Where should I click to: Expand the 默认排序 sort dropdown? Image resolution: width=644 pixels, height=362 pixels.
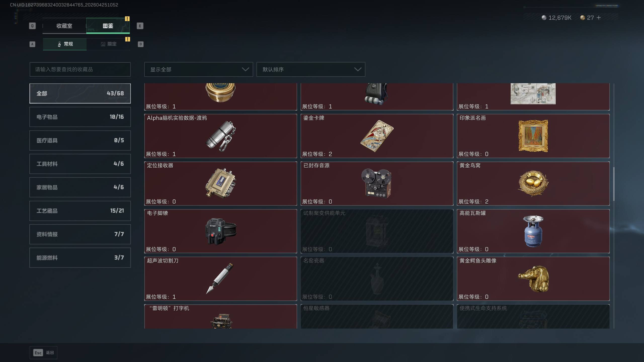(x=311, y=69)
